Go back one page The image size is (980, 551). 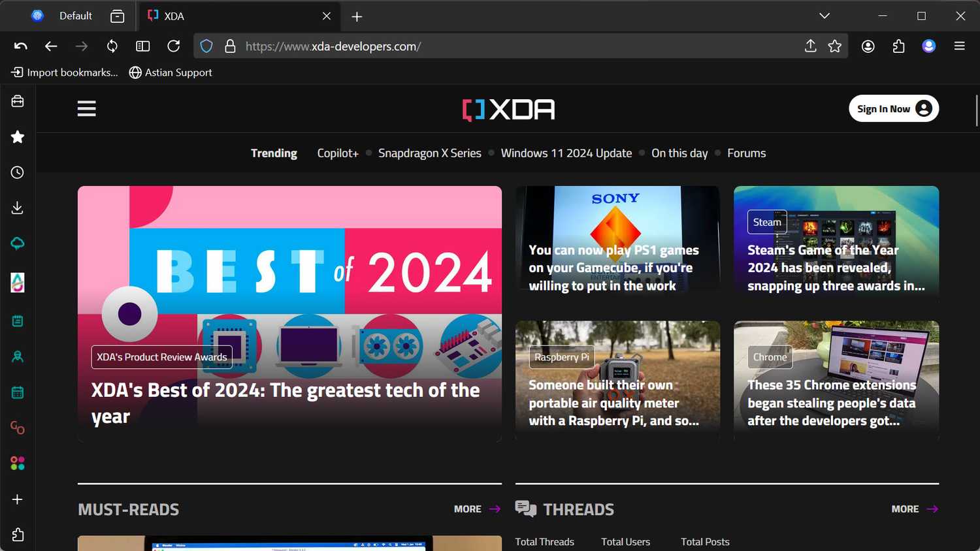click(x=51, y=46)
